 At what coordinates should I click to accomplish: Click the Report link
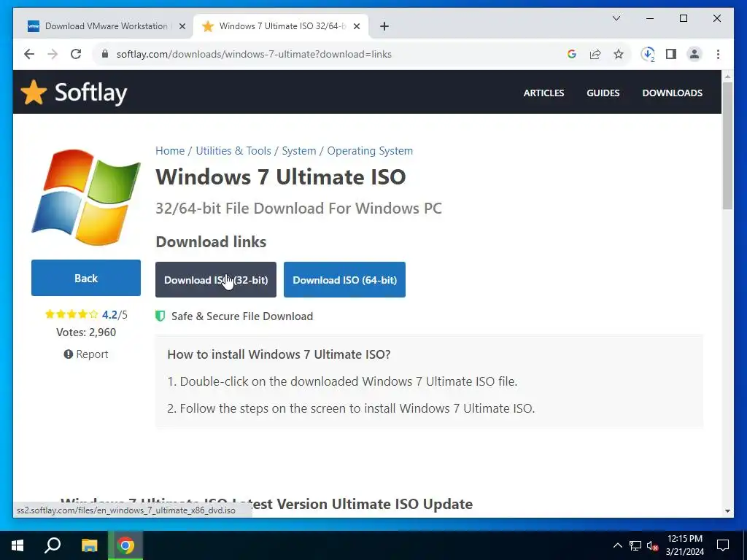(x=86, y=354)
